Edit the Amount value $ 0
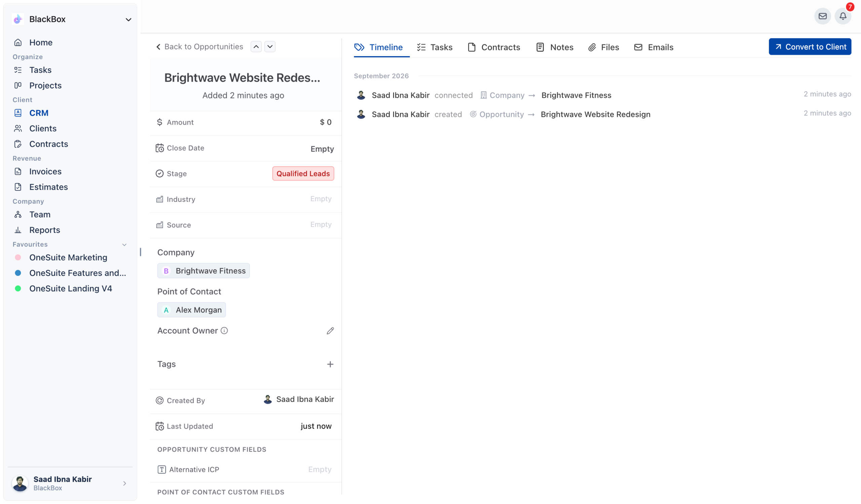861x504 pixels. coord(326,122)
